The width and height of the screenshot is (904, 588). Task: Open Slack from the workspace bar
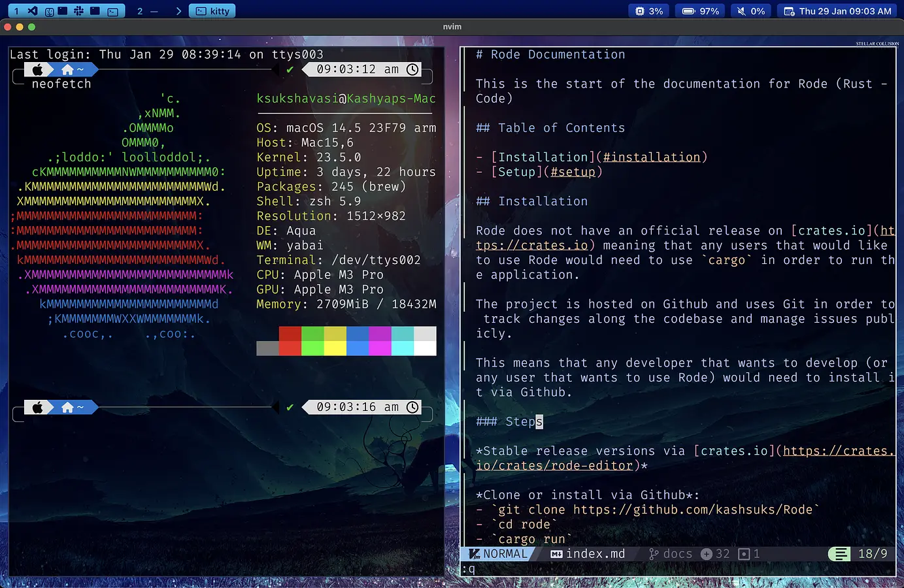pos(77,10)
